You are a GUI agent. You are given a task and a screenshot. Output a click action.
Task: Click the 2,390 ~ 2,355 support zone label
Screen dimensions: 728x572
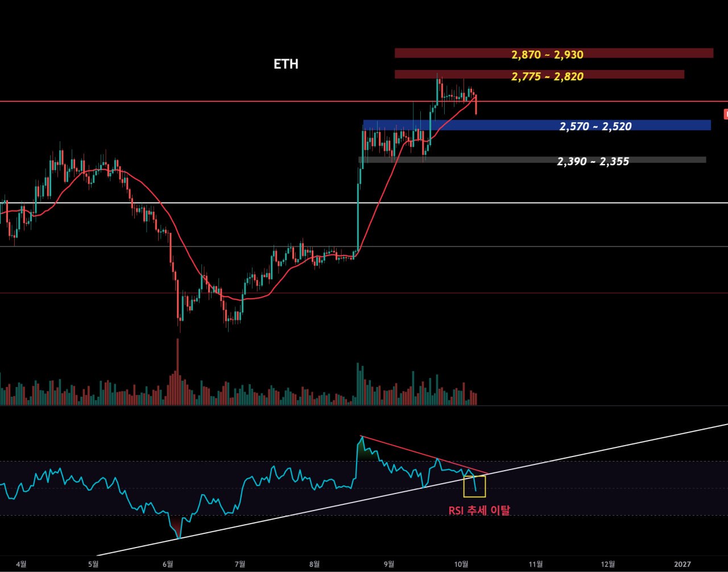pyautogui.click(x=593, y=162)
